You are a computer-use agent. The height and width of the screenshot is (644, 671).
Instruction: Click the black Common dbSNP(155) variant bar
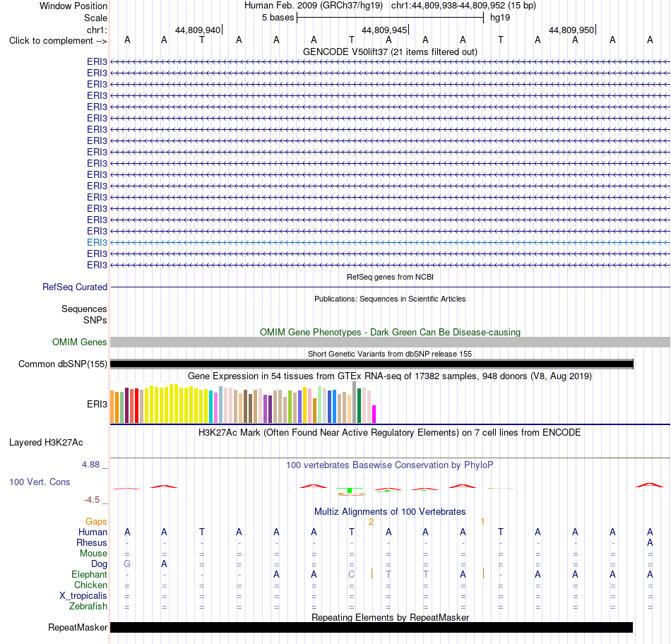pyautogui.click(x=372, y=364)
